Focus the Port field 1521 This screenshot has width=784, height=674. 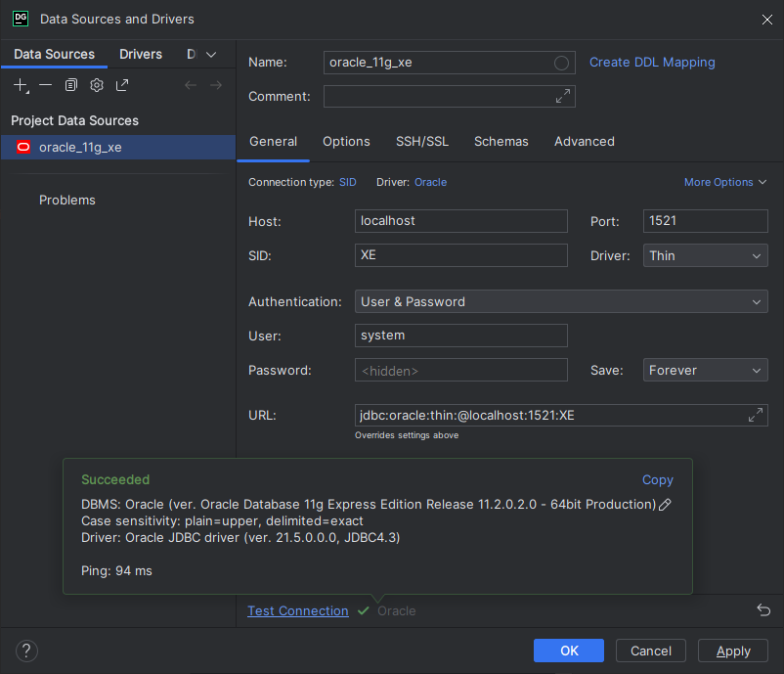706,221
